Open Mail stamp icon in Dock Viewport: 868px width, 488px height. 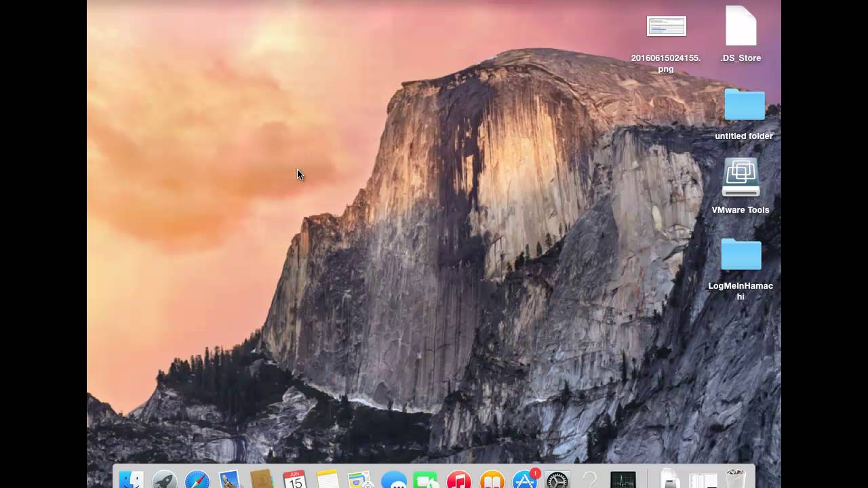[x=230, y=480]
